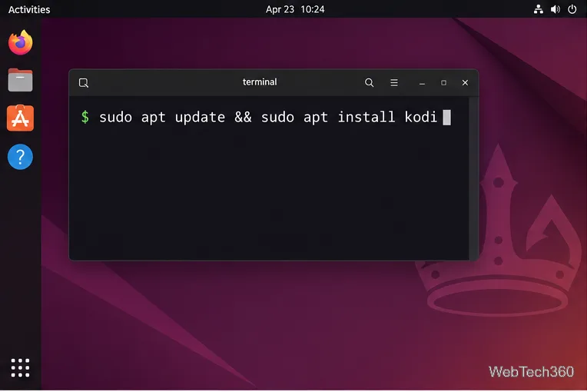
Task: Click the terminal search icon
Action: tap(369, 83)
